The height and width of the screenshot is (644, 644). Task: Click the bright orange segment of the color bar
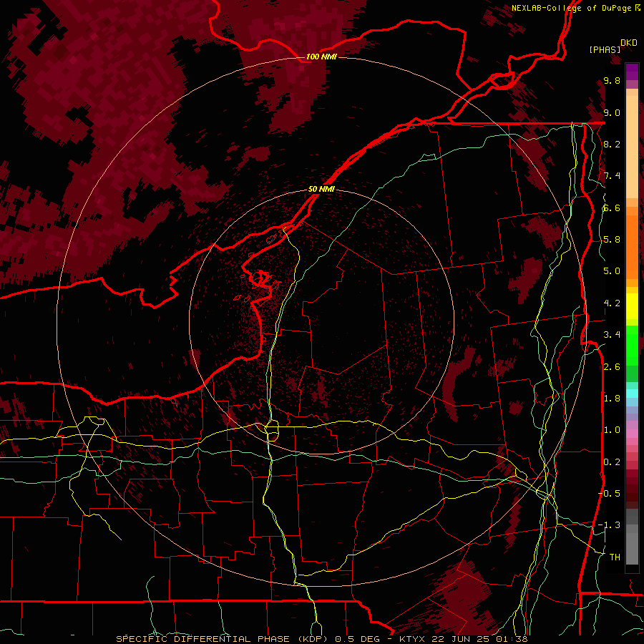point(632,246)
